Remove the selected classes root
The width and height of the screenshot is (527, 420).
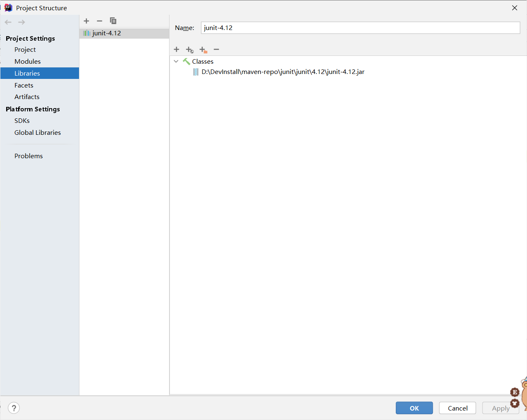point(216,49)
